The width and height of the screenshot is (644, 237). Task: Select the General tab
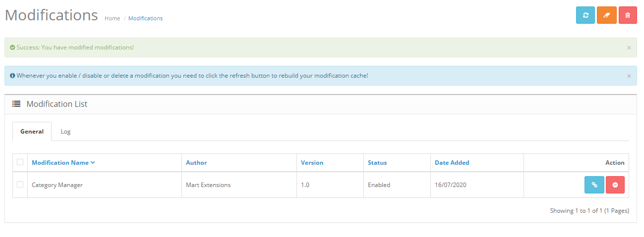click(x=32, y=132)
